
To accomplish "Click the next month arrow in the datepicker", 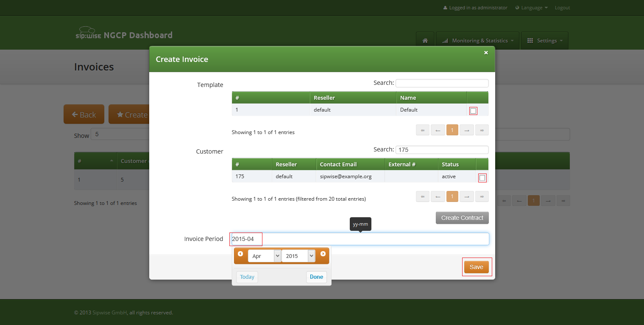I will (x=323, y=254).
